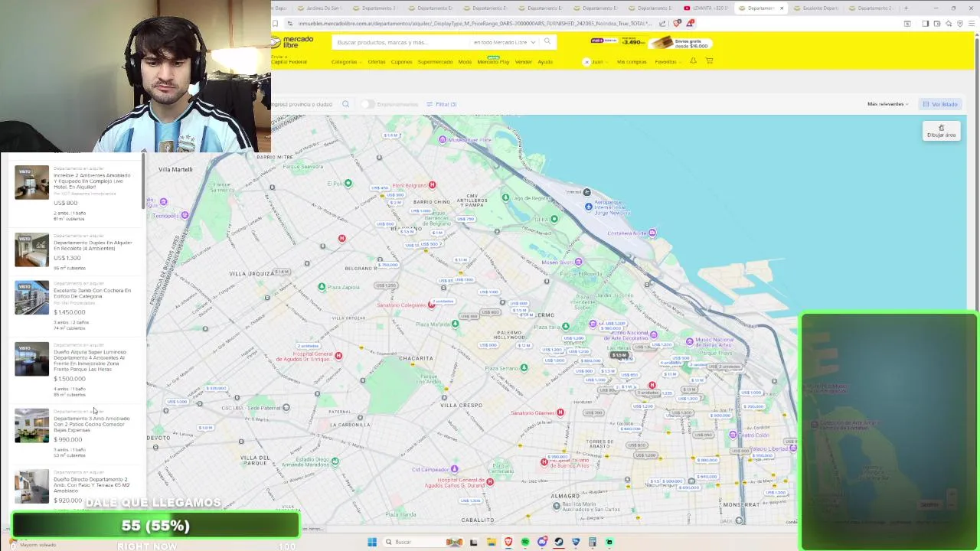Screen dimensions: 980x551
Task: Open the Supermercado menu item
Action: [435, 62]
